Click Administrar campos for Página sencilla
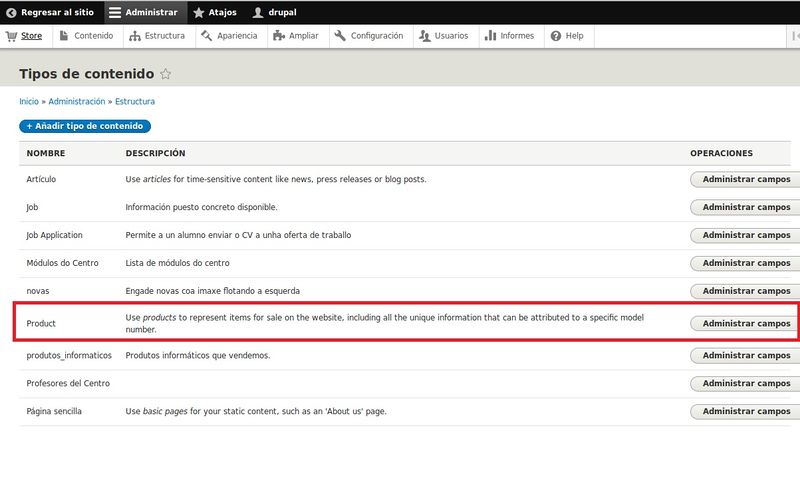The height and width of the screenshot is (482, 800). click(746, 411)
